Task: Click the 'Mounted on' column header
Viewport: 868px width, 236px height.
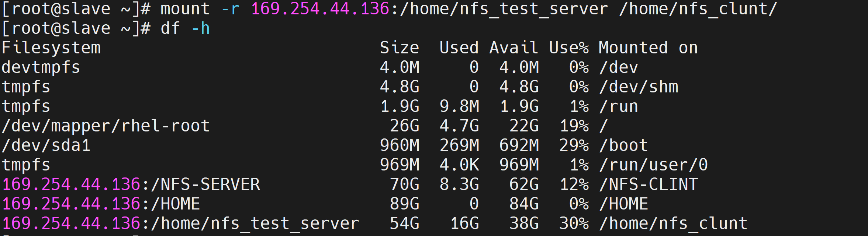Action: pyautogui.click(x=648, y=48)
